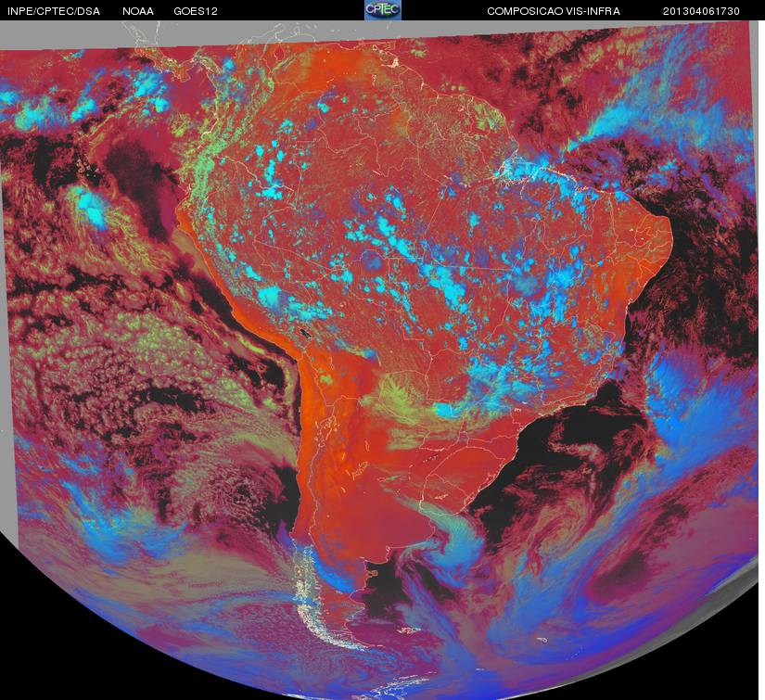The width and height of the screenshot is (765, 700).
Task: Select the COMPOSICAO VIS-INFRA label
Action: [x=554, y=11]
